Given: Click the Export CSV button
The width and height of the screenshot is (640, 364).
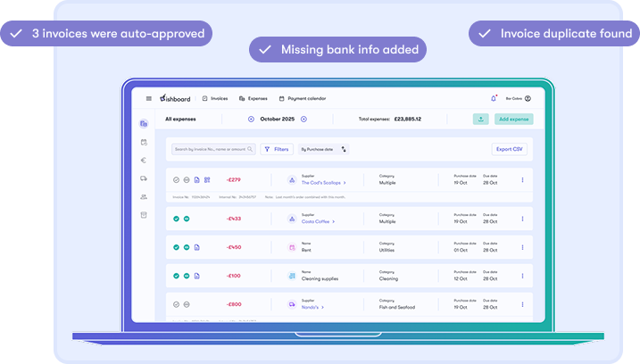Looking at the screenshot, I should [510, 149].
